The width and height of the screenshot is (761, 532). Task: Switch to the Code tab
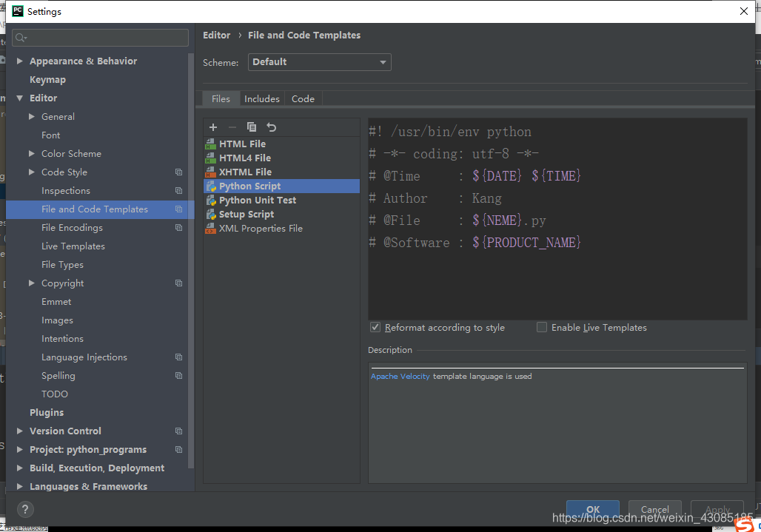click(x=303, y=98)
